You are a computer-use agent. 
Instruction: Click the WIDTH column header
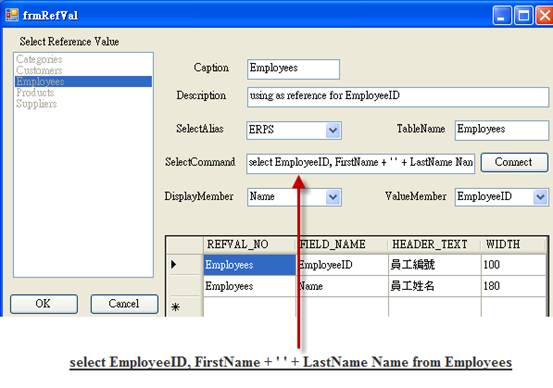(x=514, y=245)
